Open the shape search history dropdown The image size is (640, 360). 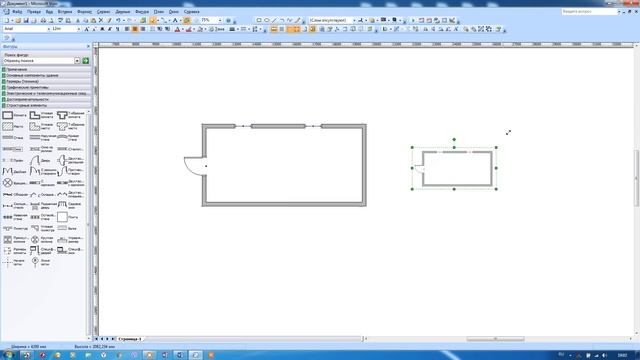77,61
